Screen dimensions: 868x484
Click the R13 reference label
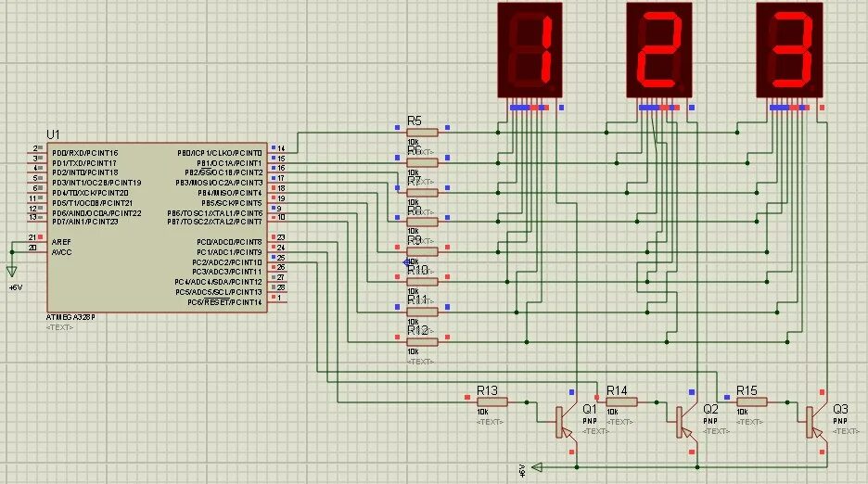[487, 390]
